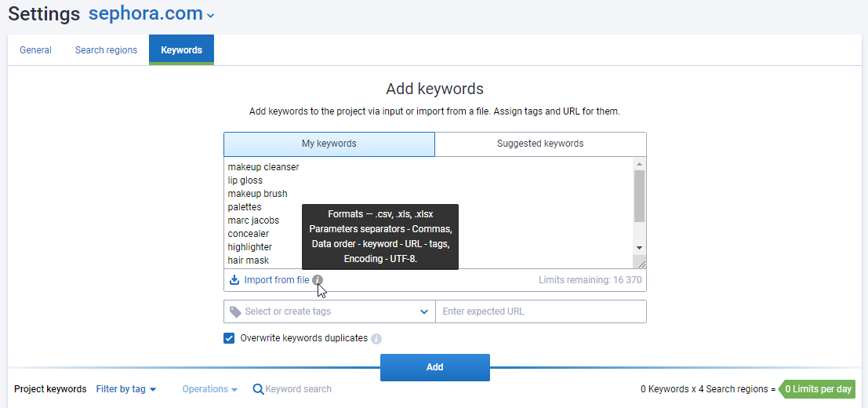Click the keywords list scrollbar down arrow
The height and width of the screenshot is (408, 868).
click(639, 248)
